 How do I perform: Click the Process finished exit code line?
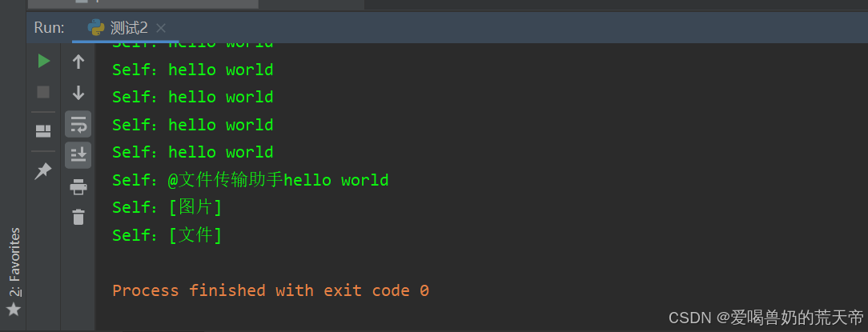pos(271,290)
